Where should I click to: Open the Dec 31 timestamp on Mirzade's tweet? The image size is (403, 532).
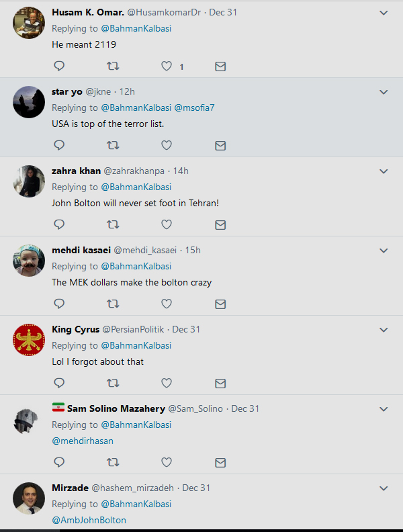(196, 488)
